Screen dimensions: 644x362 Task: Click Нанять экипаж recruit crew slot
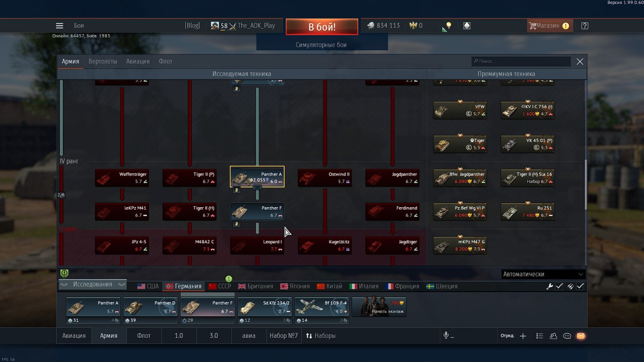click(379, 307)
